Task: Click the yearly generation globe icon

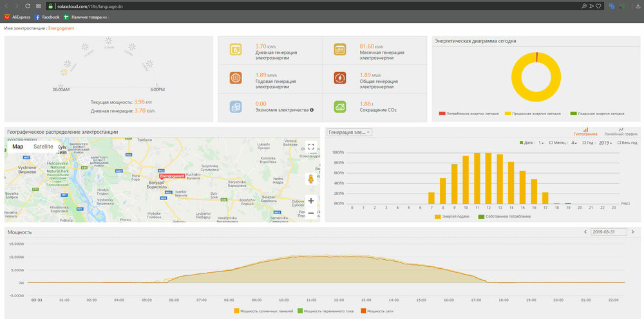Action: 236,78
